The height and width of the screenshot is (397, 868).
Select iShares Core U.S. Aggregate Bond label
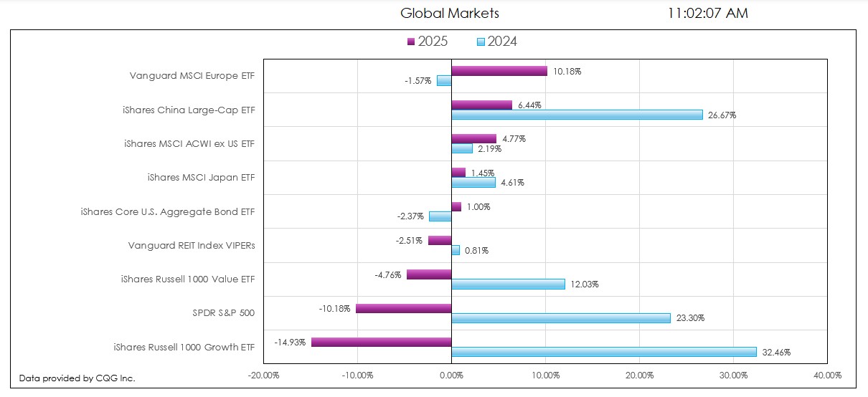click(x=168, y=211)
